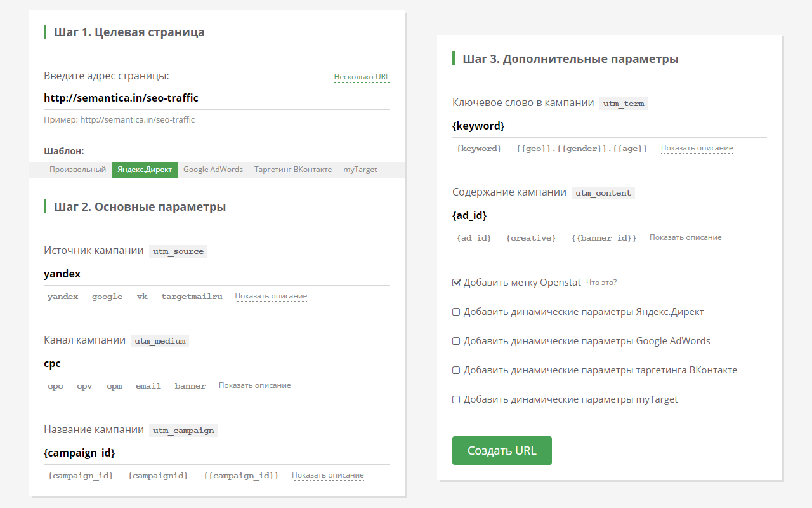
Task: Click the example URL hint text
Action: 119,119
